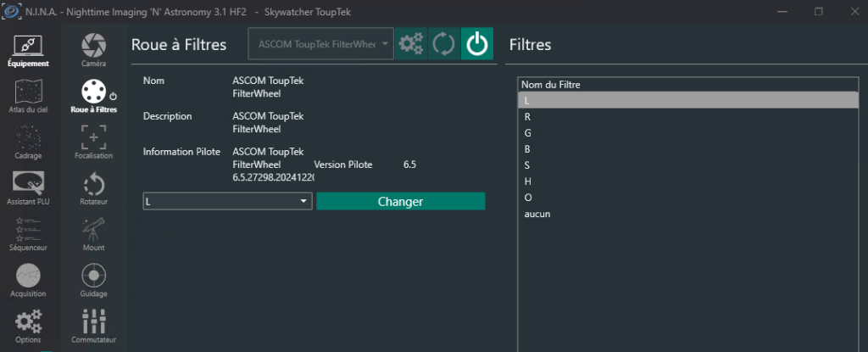
Task: Open the Assistant PLU flat wizard
Action: (28, 189)
